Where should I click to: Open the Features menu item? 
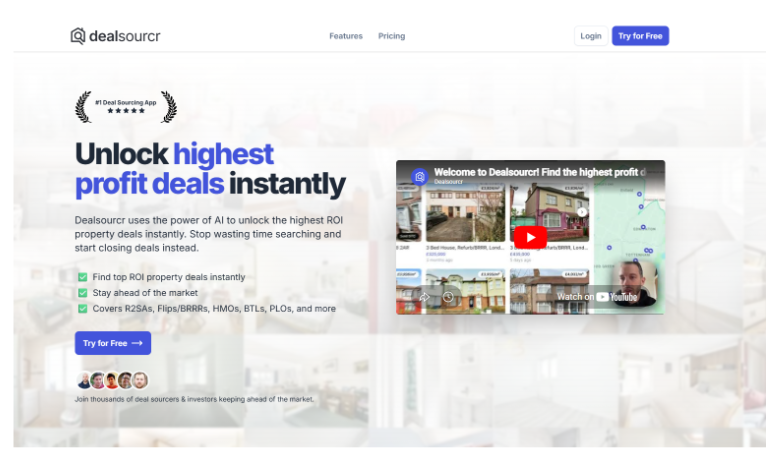tap(346, 36)
